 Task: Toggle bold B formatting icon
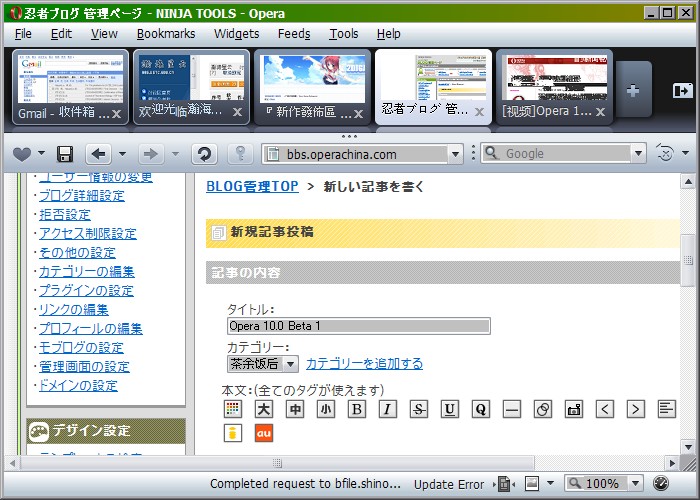(356, 408)
